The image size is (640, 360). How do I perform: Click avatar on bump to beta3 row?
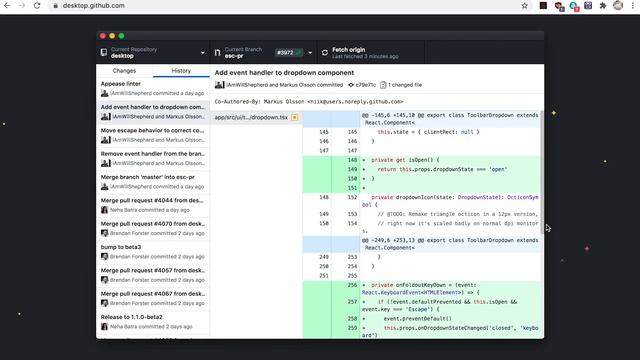(x=104, y=256)
